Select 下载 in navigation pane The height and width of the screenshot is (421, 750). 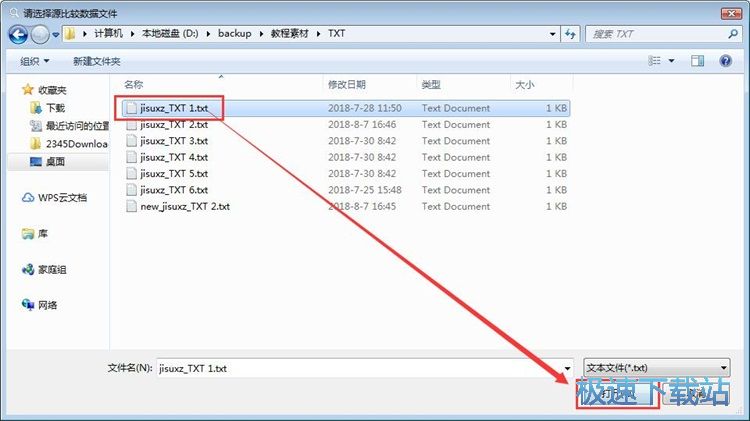55,108
